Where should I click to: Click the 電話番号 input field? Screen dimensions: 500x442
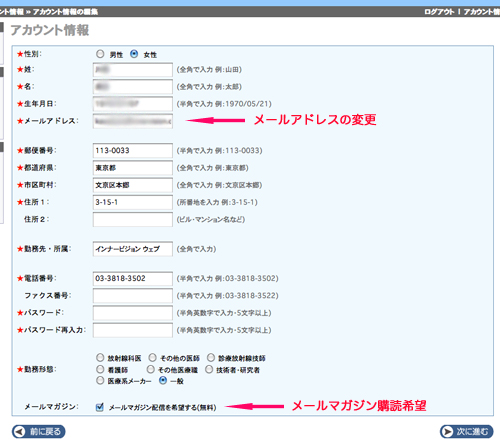click(133, 278)
